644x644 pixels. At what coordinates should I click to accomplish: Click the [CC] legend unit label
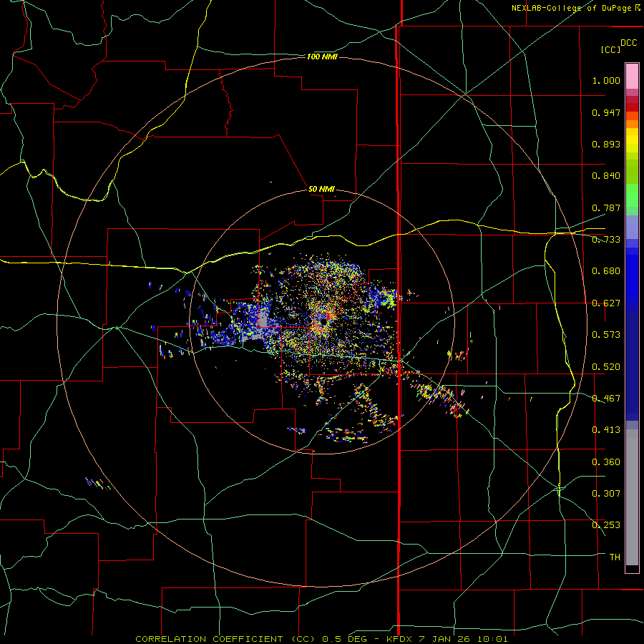[611, 49]
